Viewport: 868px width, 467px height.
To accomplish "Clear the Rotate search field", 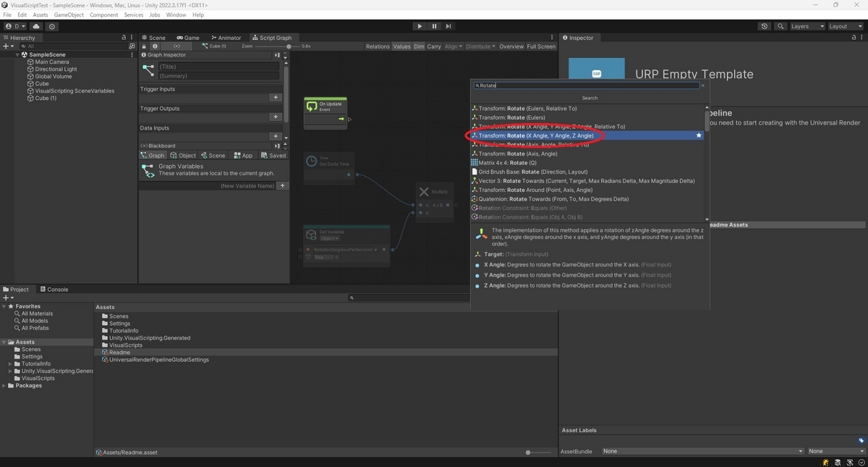I will [x=703, y=85].
